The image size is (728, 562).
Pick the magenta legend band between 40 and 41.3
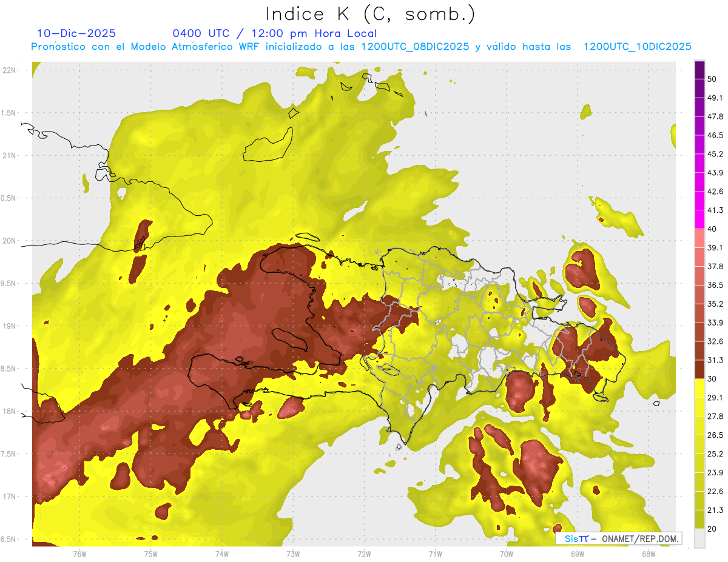[x=699, y=220]
